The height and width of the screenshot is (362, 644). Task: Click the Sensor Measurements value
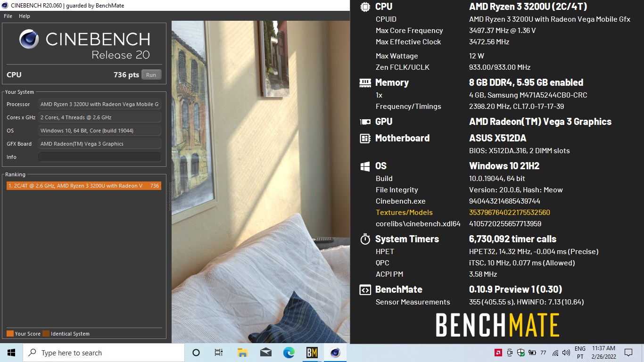click(527, 302)
